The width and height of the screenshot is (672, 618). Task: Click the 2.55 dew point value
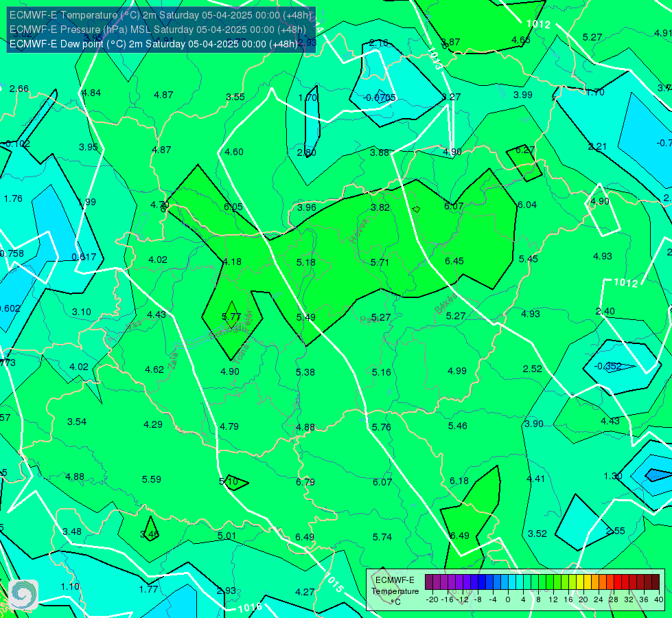(x=616, y=531)
